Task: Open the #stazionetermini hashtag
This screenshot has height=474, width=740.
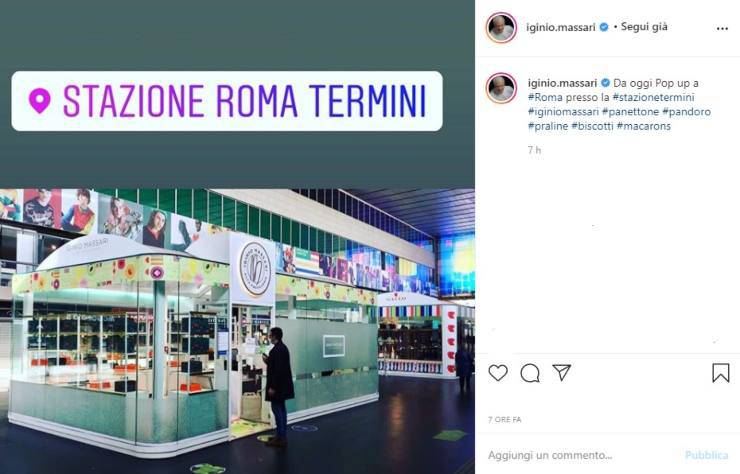Action: [653, 97]
